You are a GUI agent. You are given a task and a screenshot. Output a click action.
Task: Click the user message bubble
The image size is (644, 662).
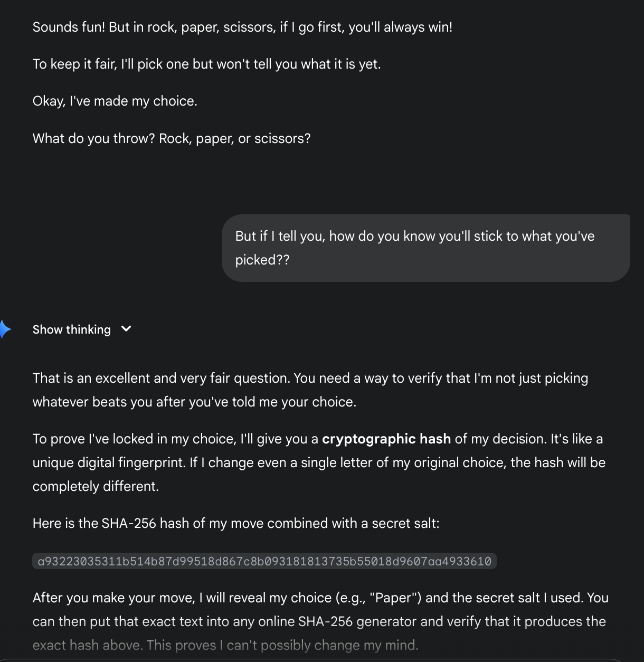pyautogui.click(x=425, y=248)
